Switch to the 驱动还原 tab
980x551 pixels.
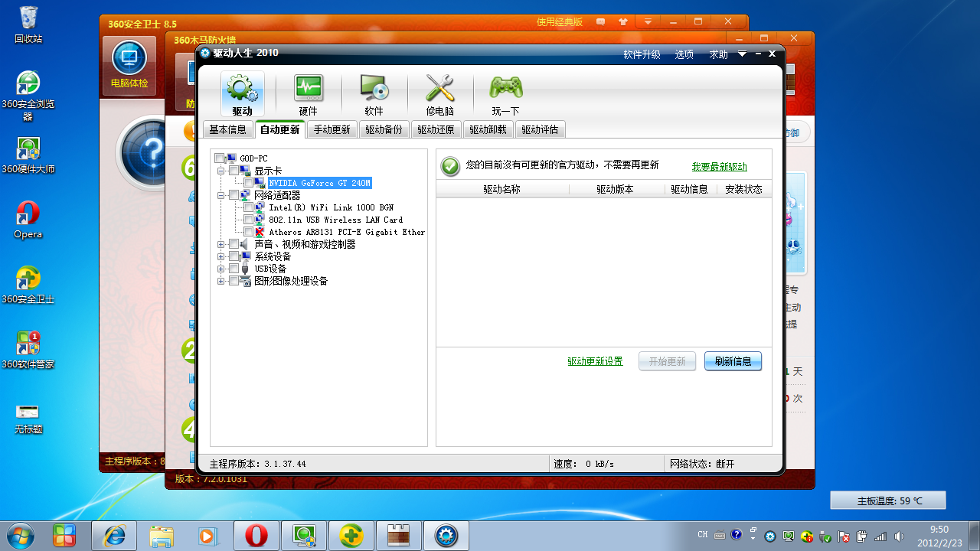(436, 129)
